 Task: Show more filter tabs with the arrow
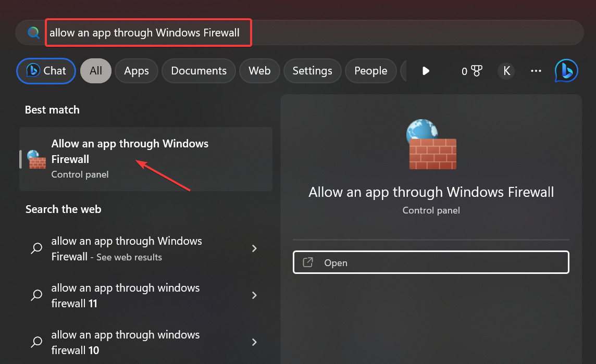(x=426, y=71)
